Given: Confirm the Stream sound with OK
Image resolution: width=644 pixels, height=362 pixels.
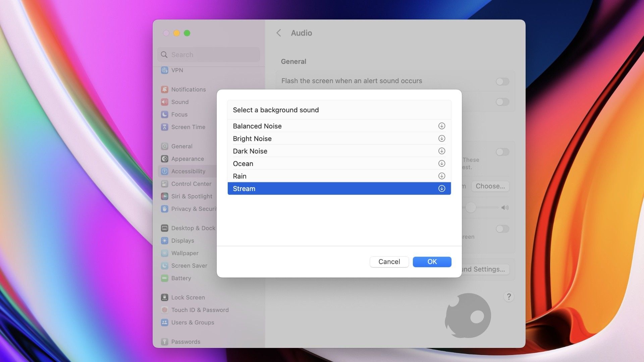Looking at the screenshot, I should point(432,262).
